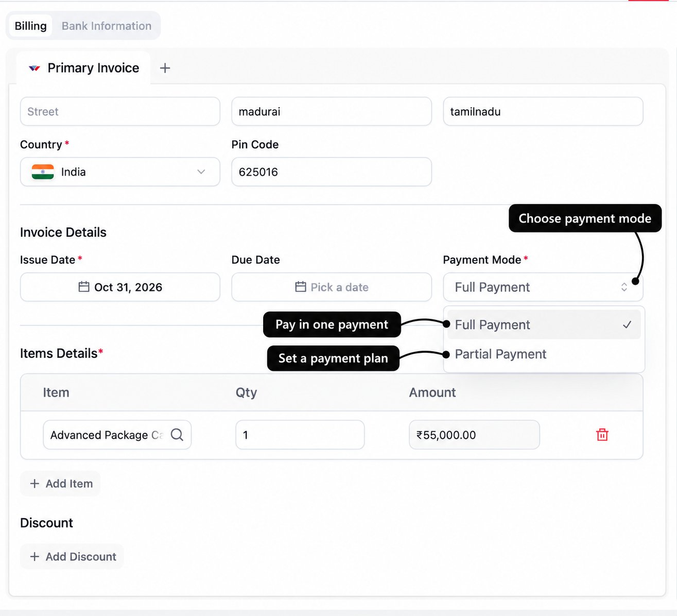Click the Amount field ₹55,000.00

tap(474, 435)
